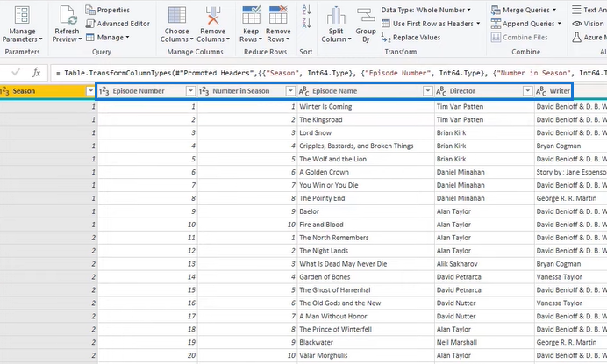Screen dimensions: 607x364
Task: Open the Director column filter dropdown
Action: pyautogui.click(x=528, y=91)
